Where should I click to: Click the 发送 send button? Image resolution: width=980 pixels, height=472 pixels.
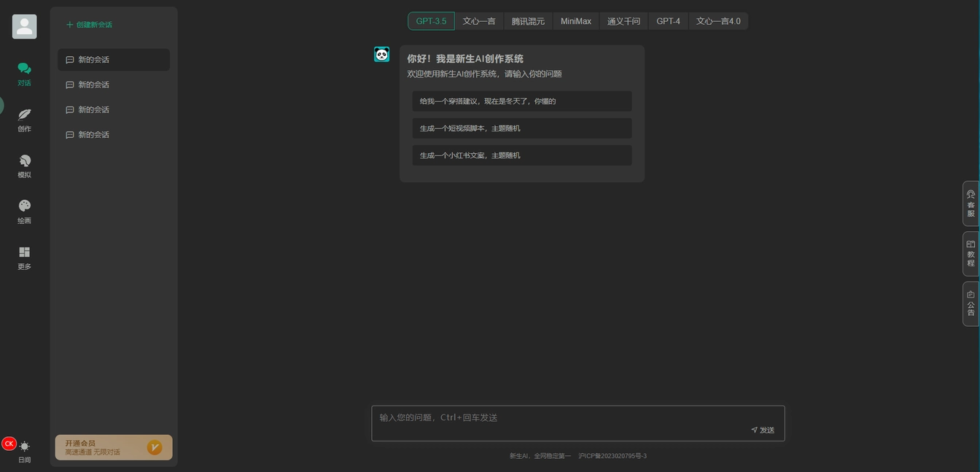click(762, 430)
